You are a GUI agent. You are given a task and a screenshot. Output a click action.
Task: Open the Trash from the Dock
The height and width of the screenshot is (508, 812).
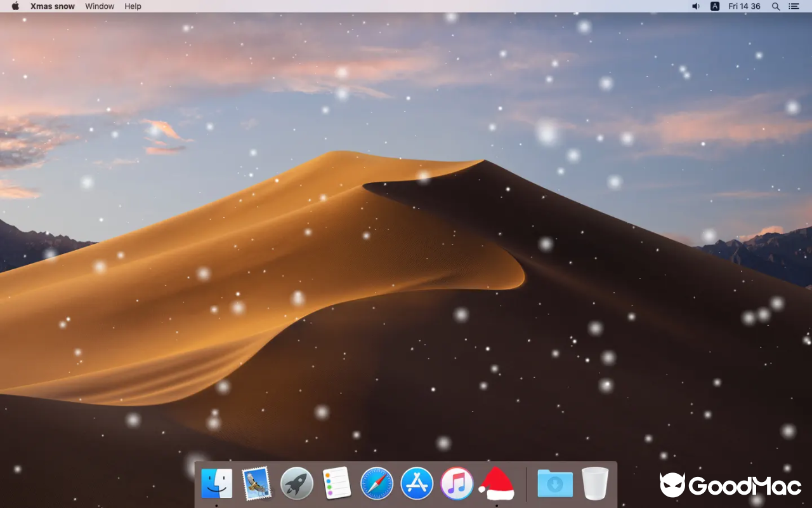[594, 483]
